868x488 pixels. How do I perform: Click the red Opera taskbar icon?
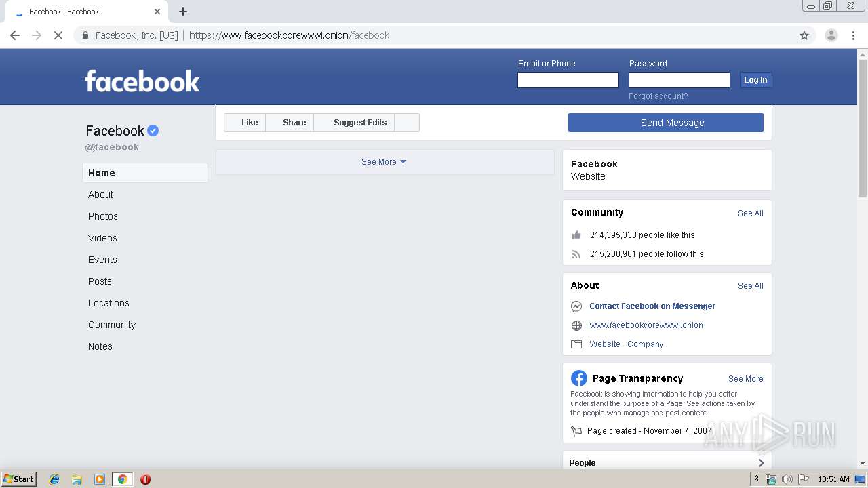click(145, 479)
